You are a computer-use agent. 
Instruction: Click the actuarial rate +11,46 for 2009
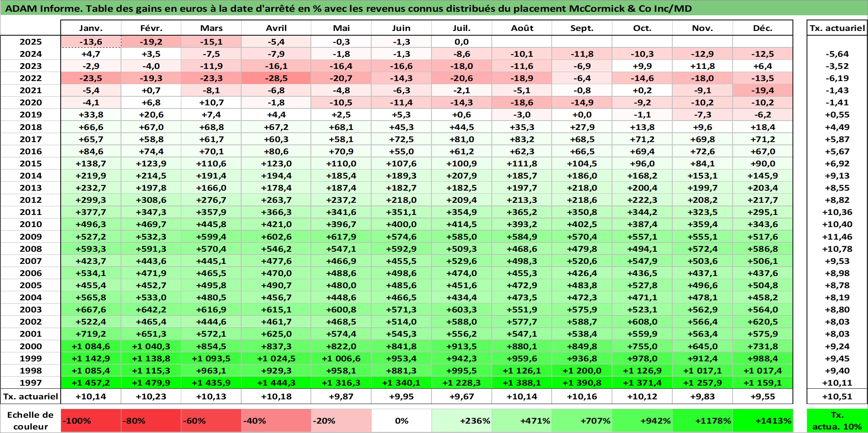tap(837, 236)
